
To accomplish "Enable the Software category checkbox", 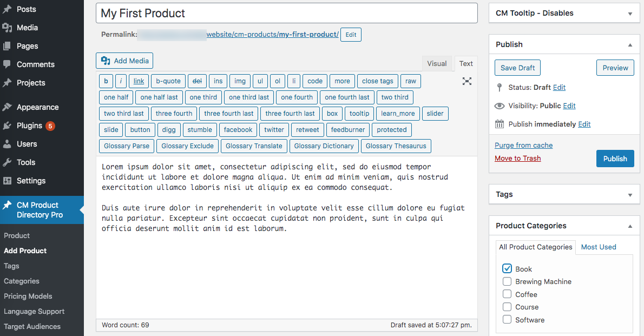I will click(x=507, y=320).
